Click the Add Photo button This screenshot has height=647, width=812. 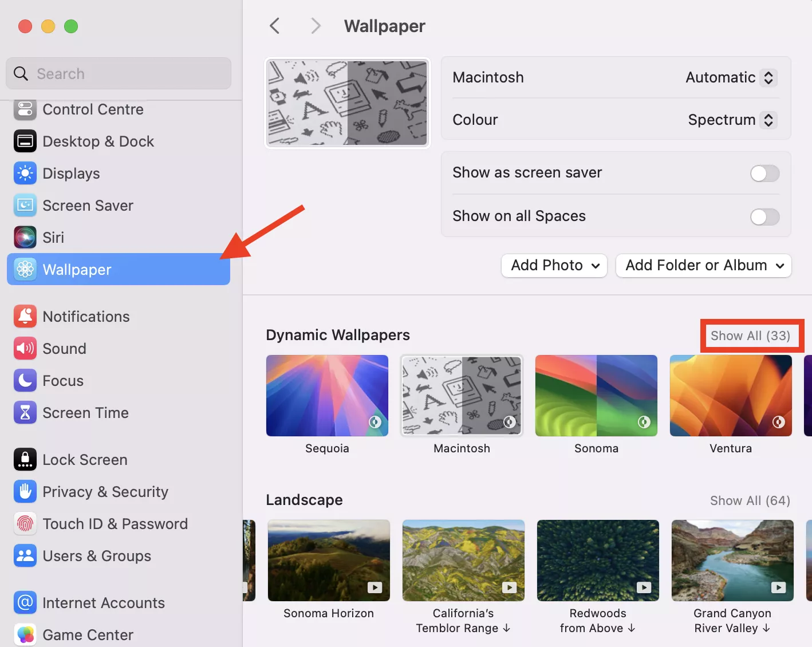click(553, 265)
